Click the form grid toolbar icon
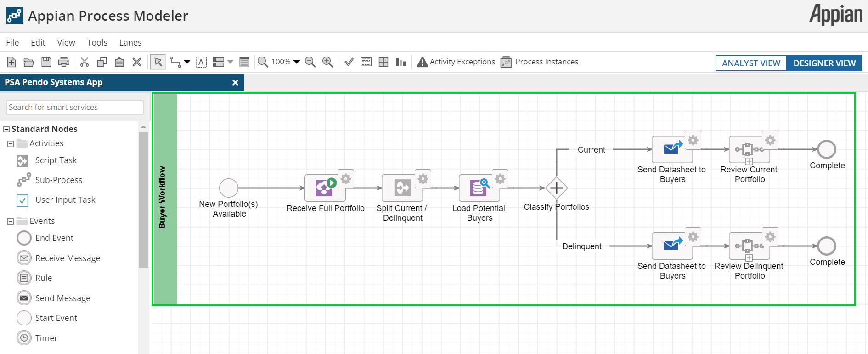Viewport: 868px width, 354px height. click(366, 62)
